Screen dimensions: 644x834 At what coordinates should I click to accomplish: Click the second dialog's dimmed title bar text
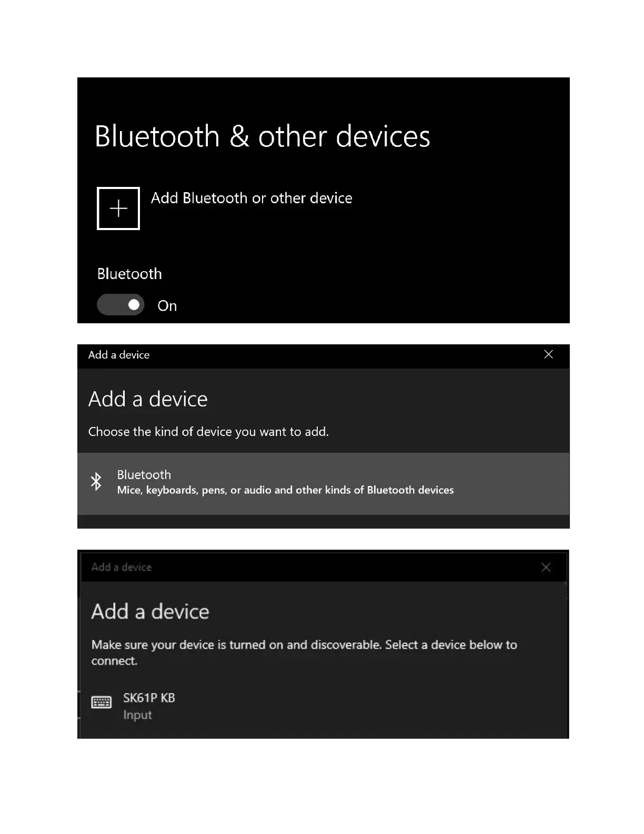coord(122,567)
